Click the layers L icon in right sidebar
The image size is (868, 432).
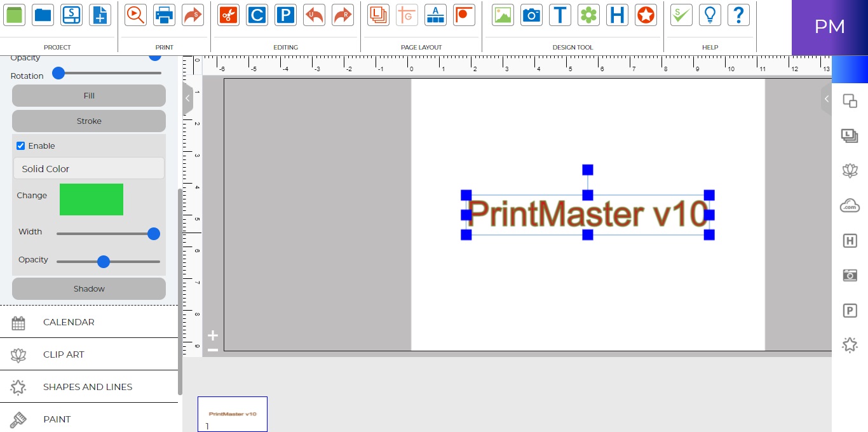point(850,135)
